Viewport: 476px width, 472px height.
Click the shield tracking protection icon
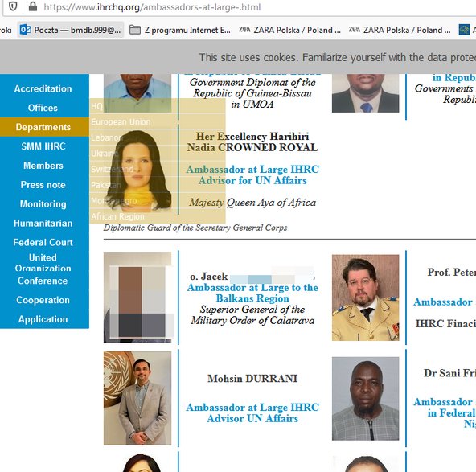[x=13, y=6]
